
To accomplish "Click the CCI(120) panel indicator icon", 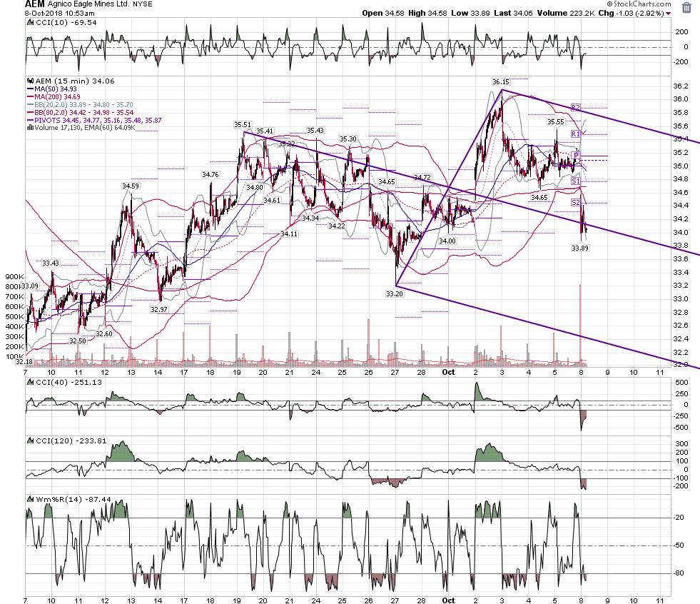I will [x=31, y=441].
